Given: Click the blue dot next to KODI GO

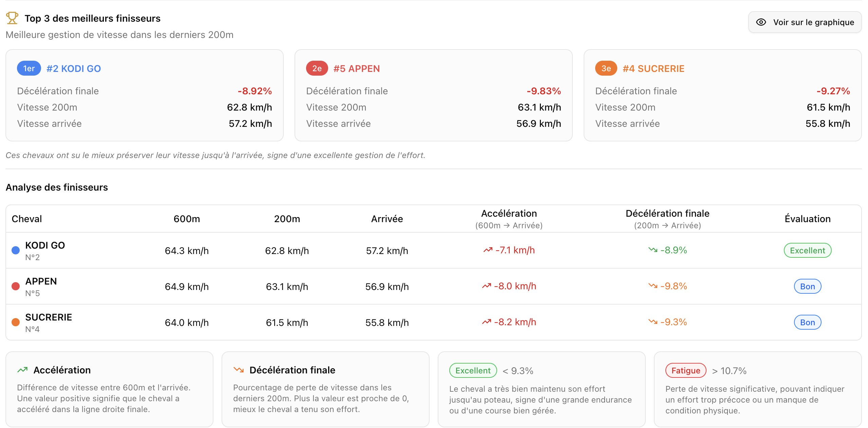Looking at the screenshot, I should point(16,250).
